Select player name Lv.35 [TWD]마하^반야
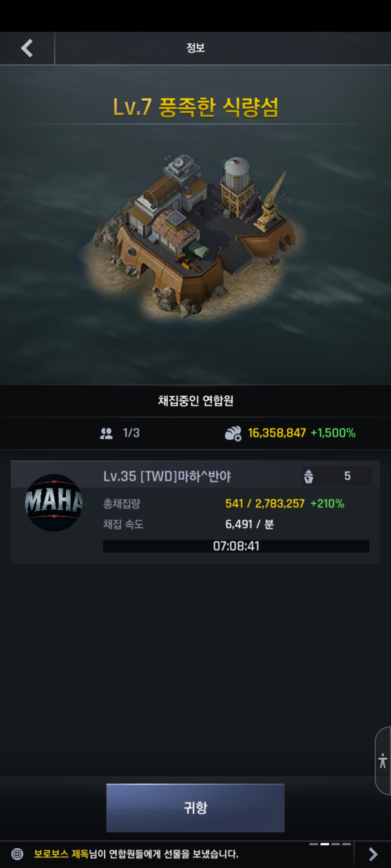The height and width of the screenshot is (868, 391). pos(167,476)
